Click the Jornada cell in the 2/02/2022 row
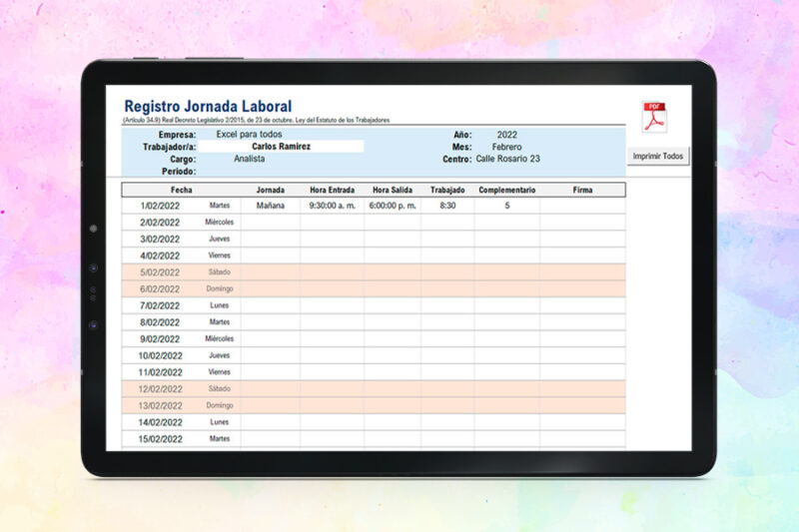Screen dimensions: 799x532 270,223
